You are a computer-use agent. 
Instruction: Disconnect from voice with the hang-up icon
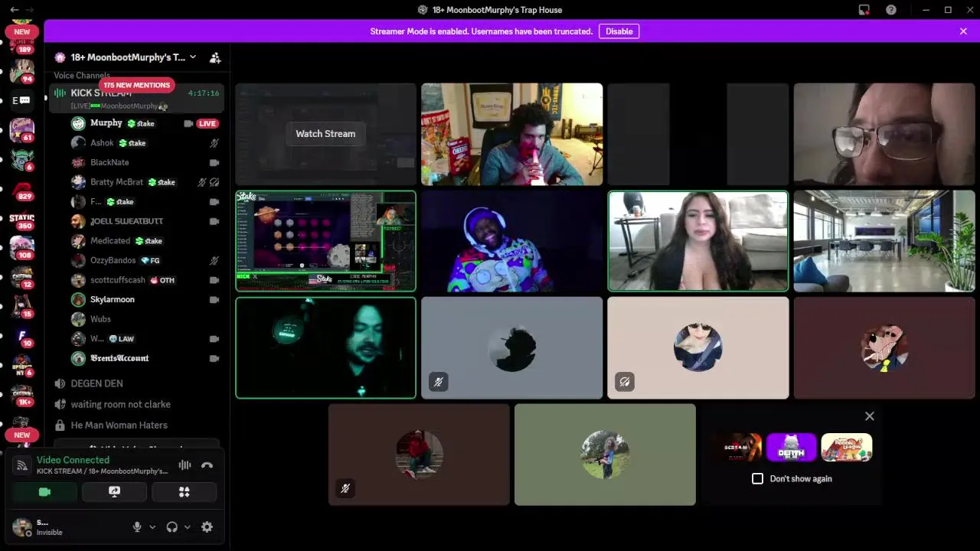pyautogui.click(x=207, y=465)
